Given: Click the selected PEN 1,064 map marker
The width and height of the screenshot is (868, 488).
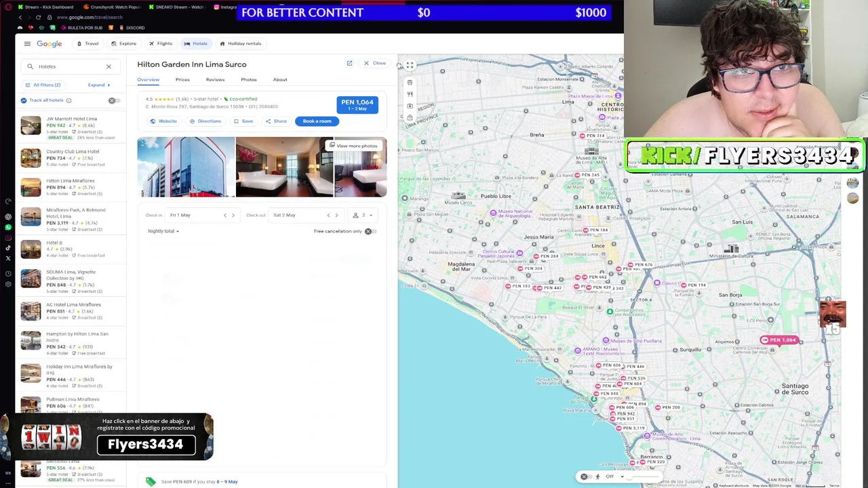Looking at the screenshot, I should point(780,340).
